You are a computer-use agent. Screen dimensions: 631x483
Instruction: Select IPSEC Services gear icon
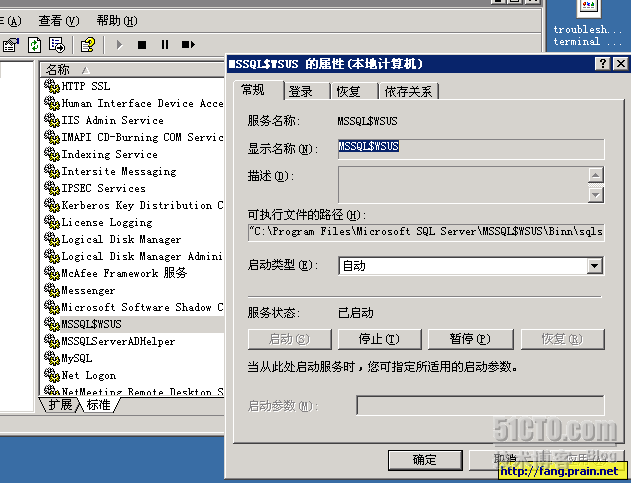click(x=52, y=188)
